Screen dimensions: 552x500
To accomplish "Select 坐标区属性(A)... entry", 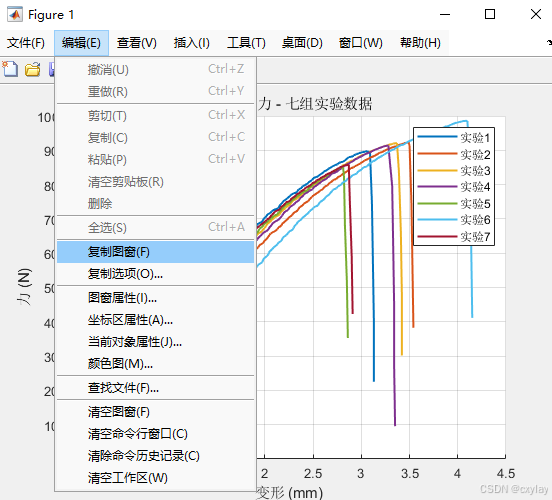I will (155, 320).
